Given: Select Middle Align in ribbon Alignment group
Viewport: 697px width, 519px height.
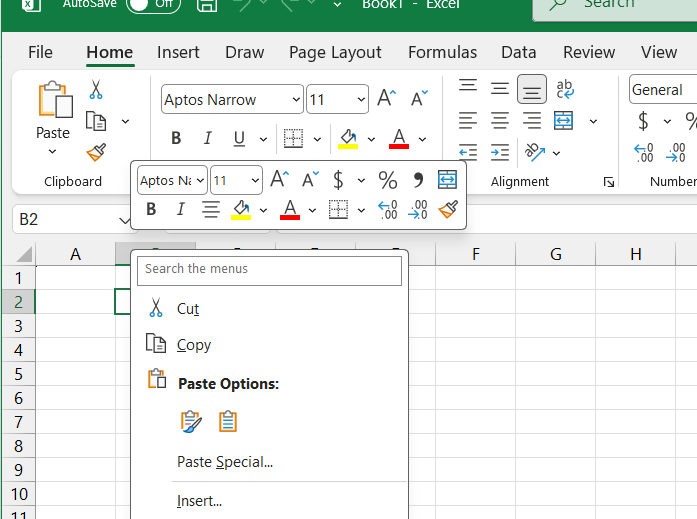Looking at the screenshot, I should [x=500, y=88].
